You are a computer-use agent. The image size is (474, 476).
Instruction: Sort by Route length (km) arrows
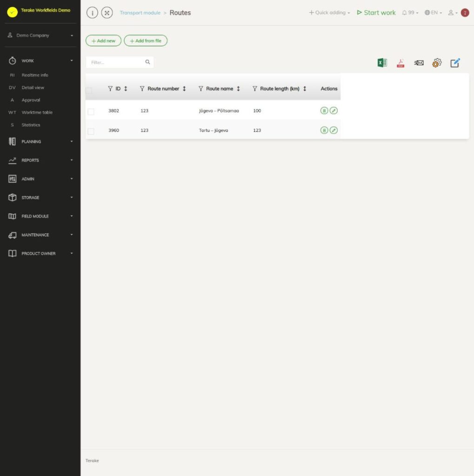tap(305, 89)
